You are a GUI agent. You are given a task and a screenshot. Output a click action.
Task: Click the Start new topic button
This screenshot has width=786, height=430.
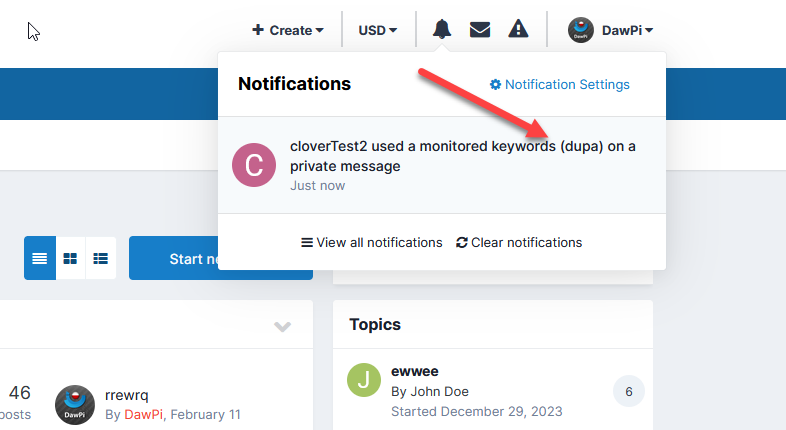(220, 259)
